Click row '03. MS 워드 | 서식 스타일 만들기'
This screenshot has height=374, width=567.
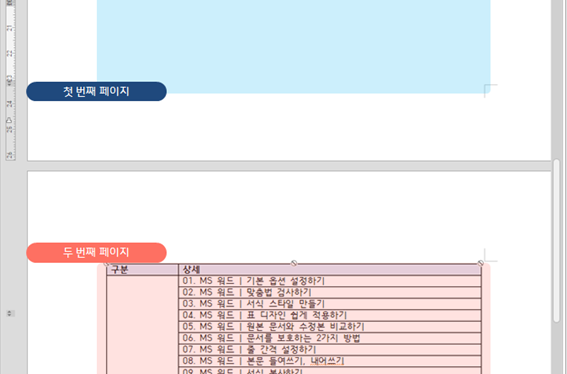tap(330, 304)
